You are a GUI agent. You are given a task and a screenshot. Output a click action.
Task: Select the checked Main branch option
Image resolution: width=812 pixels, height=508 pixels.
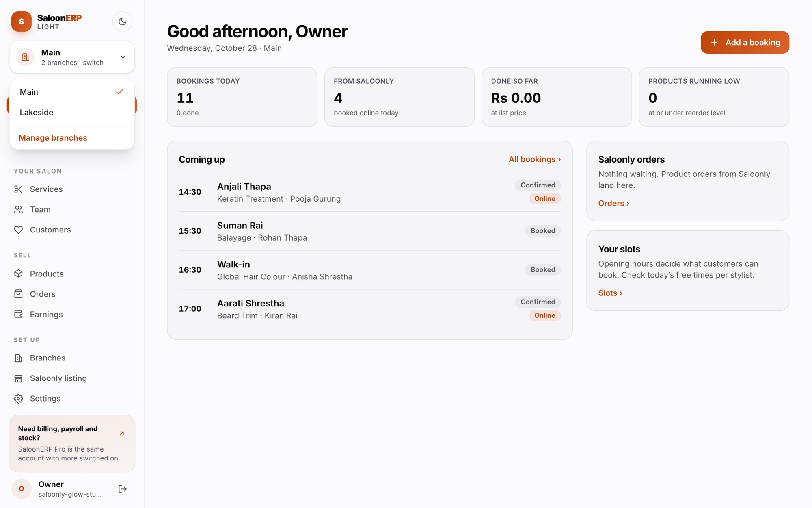pyautogui.click(x=72, y=92)
